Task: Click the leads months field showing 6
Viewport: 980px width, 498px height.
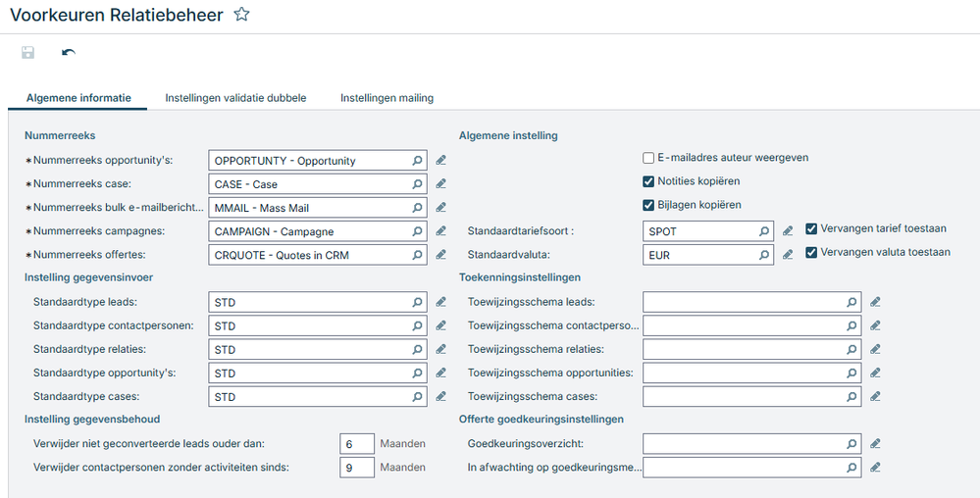Action: 357,444
